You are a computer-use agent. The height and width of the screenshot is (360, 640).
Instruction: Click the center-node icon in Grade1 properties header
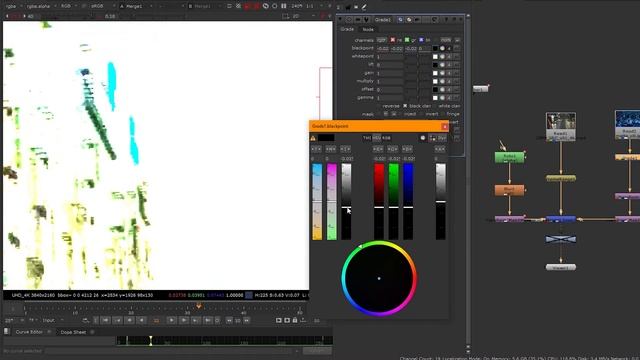(349, 20)
